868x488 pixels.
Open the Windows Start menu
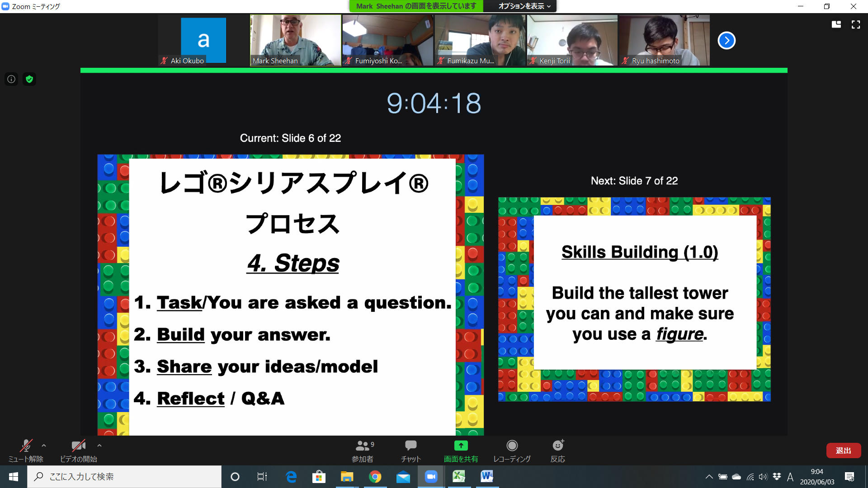point(14,477)
